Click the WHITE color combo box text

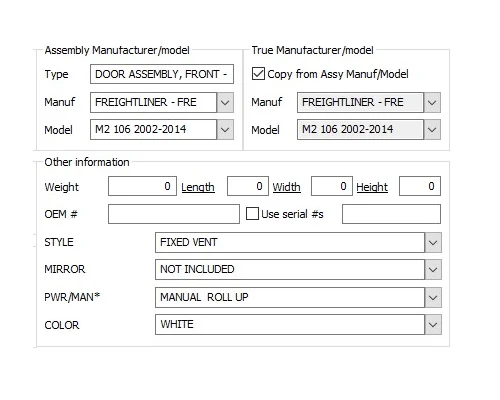pyautogui.click(x=177, y=324)
